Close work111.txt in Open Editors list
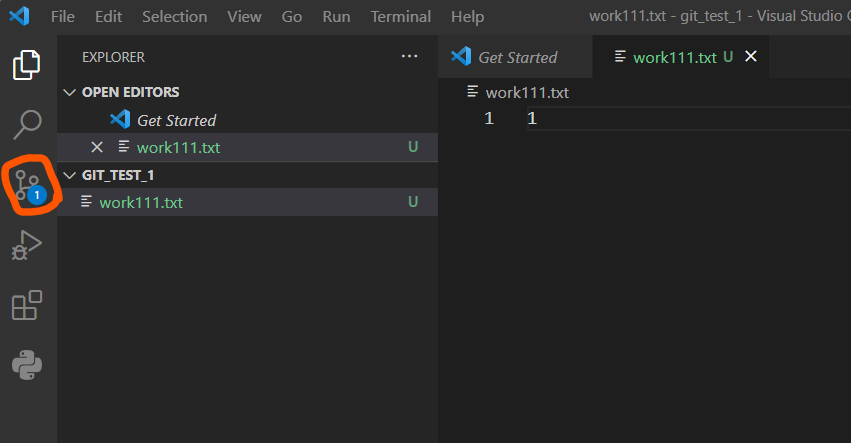The width and height of the screenshot is (851, 443). (x=97, y=147)
